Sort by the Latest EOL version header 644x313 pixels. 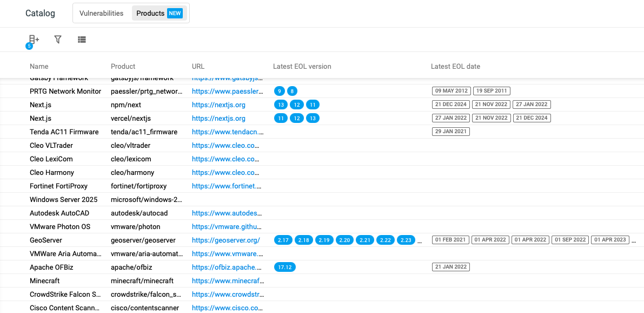coord(302,67)
